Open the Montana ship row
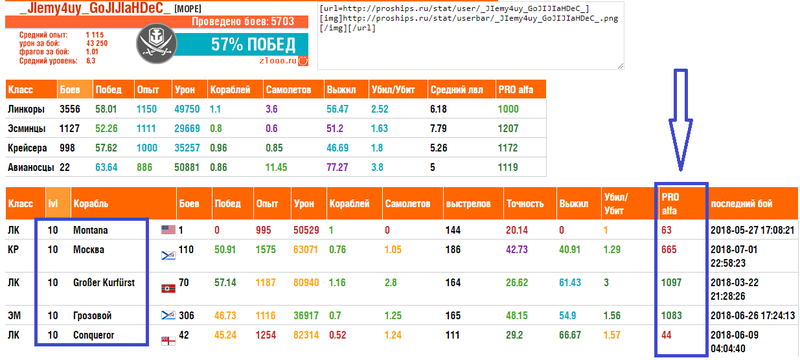This screenshot has height=360, width=800. coord(403,230)
